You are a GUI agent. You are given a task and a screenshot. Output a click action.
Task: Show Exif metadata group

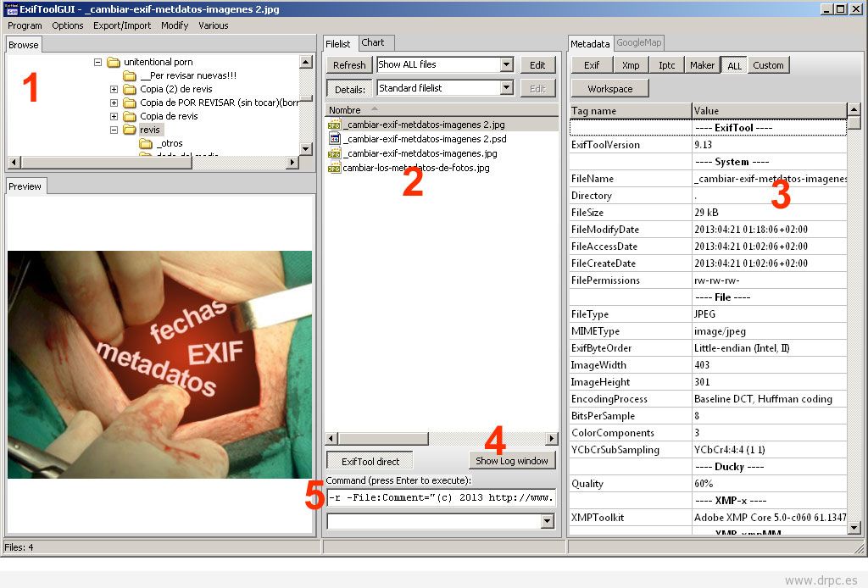click(592, 65)
